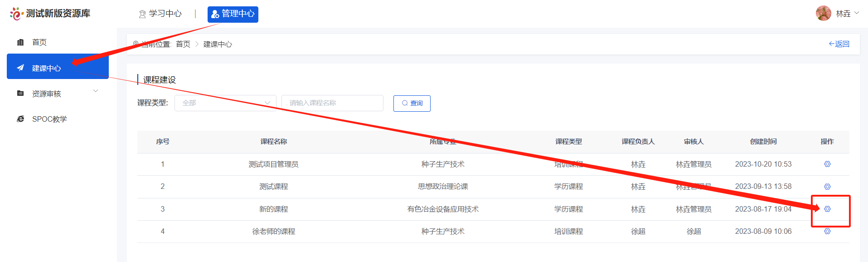Click course name 测试项目管理员
Image resolution: width=868 pixels, height=262 pixels.
273,164
